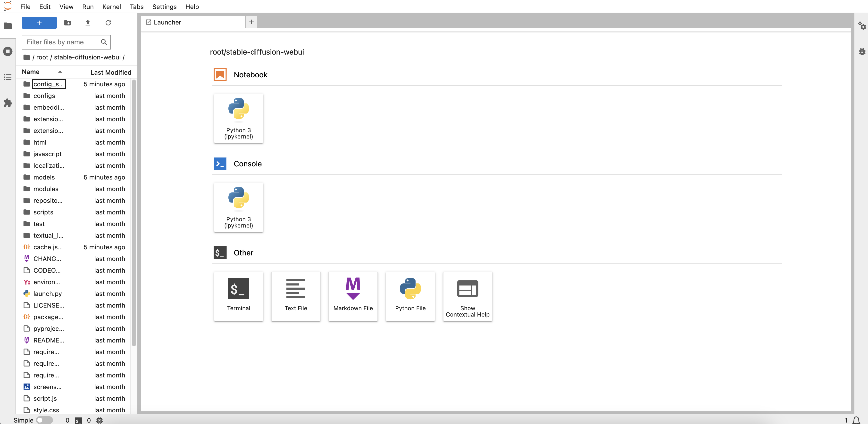Click the search magnifier in file filter
Screen dimensions: 868x424
pyautogui.click(x=104, y=42)
